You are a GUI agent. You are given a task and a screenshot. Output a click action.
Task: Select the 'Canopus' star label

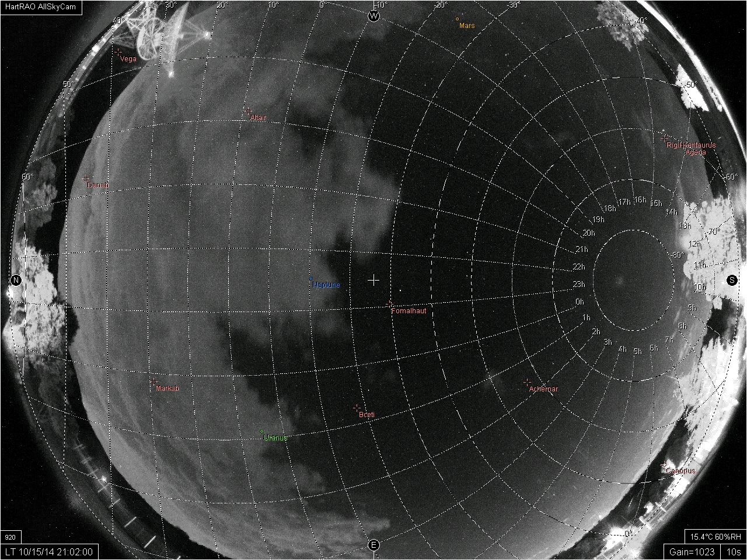680,471
